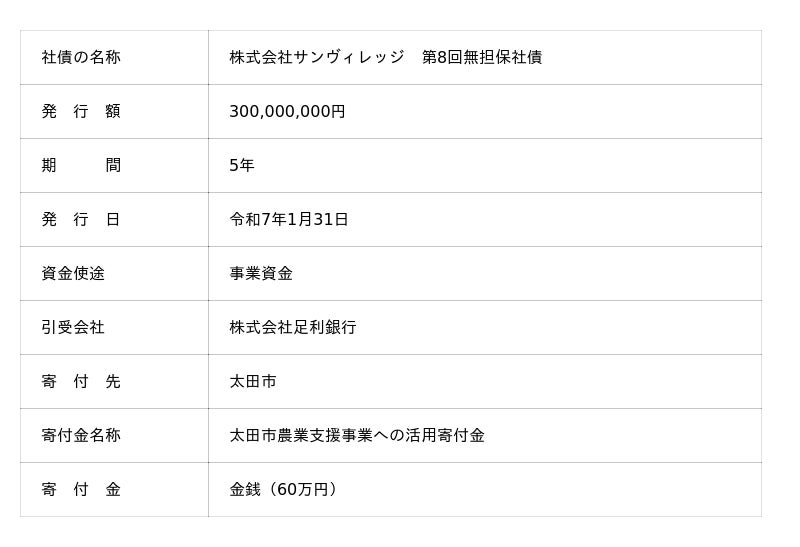Click the 引受会社 row label
The image size is (800, 547).
tap(73, 328)
